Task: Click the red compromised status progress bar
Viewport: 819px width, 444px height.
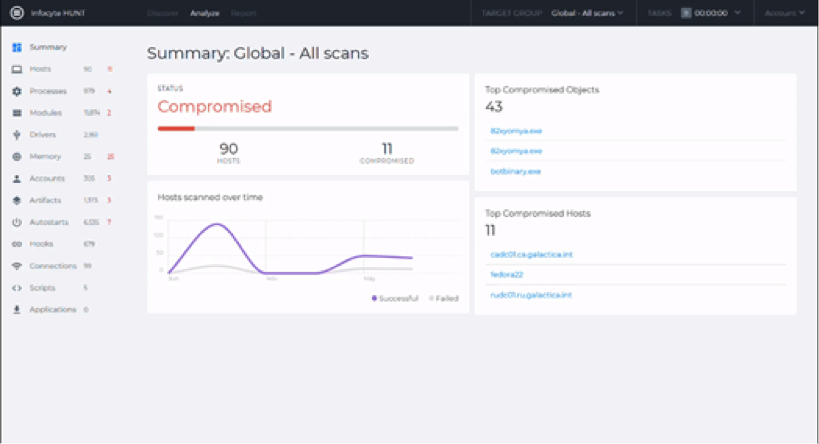Action: point(176,128)
